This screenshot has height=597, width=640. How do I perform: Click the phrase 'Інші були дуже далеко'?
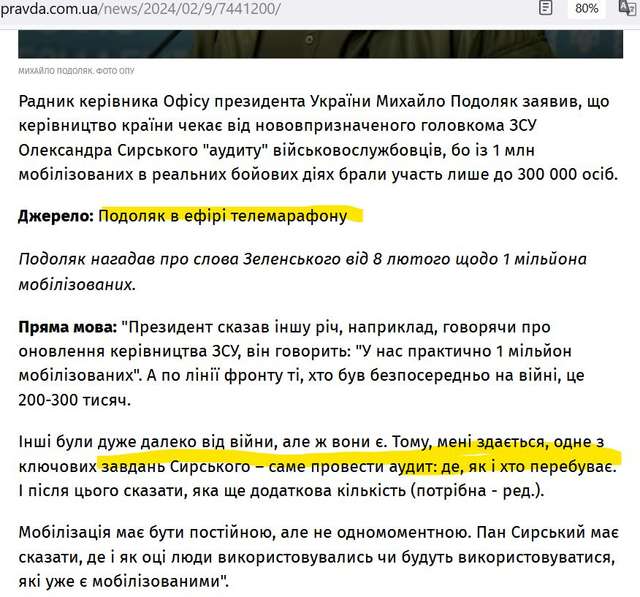(110, 442)
